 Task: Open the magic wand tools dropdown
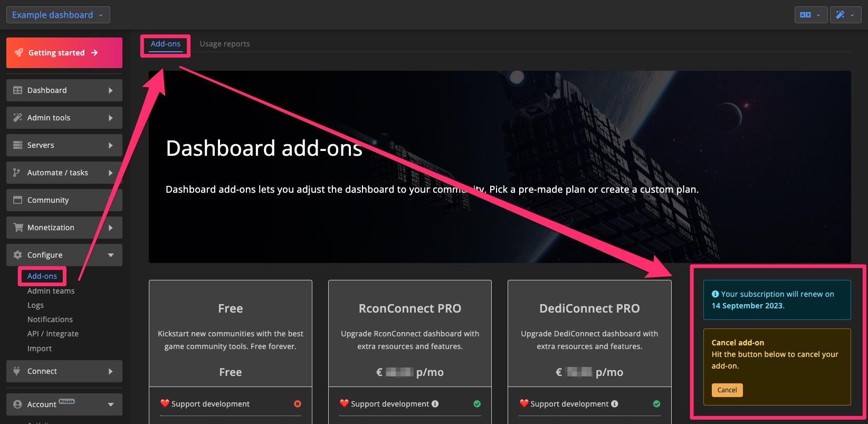[x=845, y=15]
